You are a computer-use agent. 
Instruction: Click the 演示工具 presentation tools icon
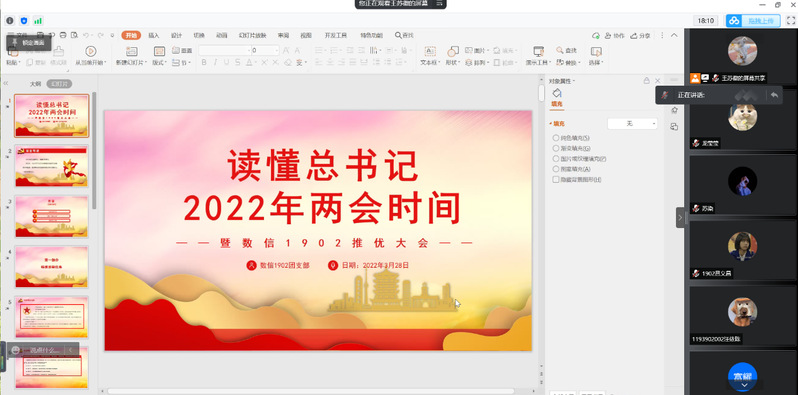tap(538, 51)
